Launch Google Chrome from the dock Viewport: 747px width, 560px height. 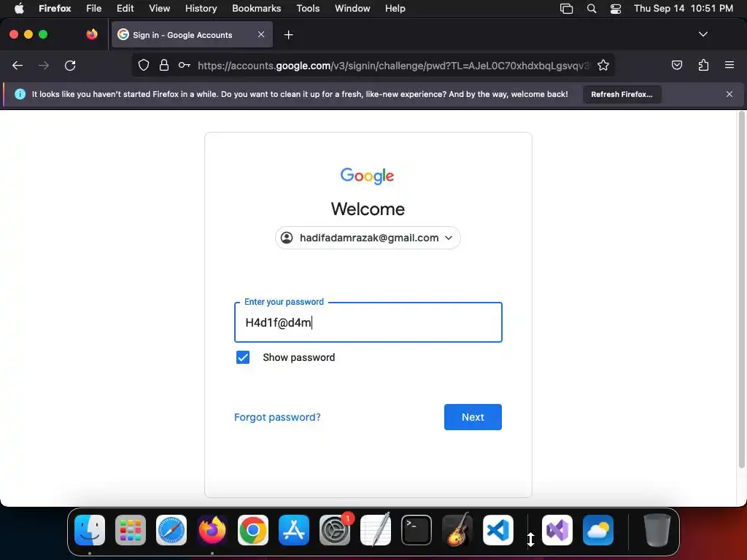253,530
